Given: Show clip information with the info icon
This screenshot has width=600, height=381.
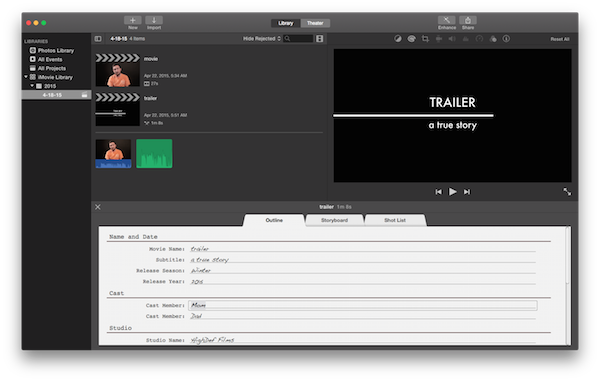Looking at the screenshot, I should pos(506,39).
